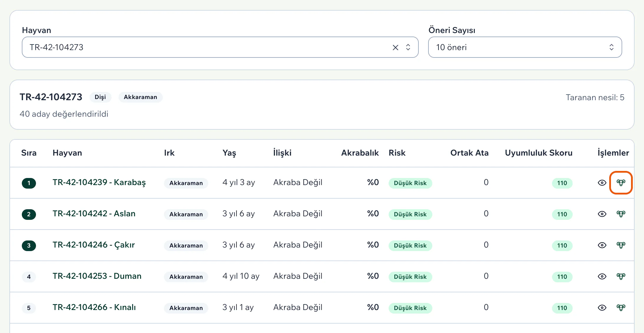This screenshot has height=333, width=644.
Task: Click the Akraba Değil cell in Duman row
Action: pyautogui.click(x=298, y=276)
